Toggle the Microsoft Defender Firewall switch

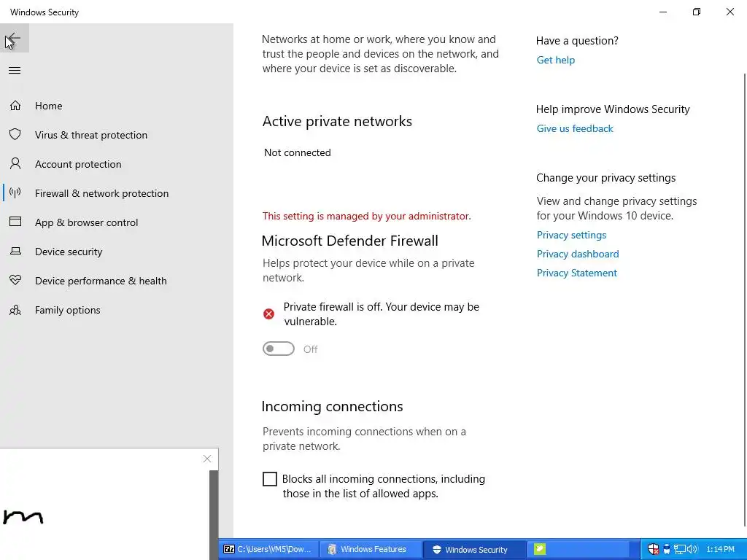[x=279, y=349]
